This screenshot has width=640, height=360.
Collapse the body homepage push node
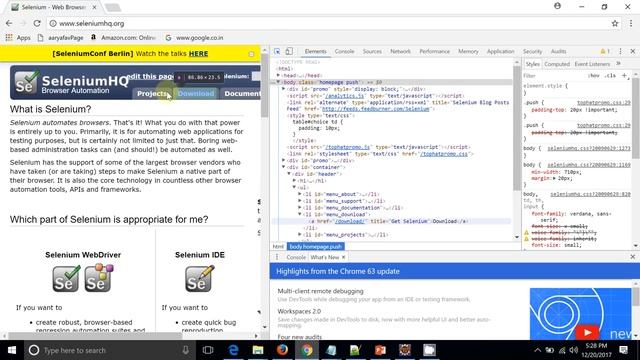point(278,82)
